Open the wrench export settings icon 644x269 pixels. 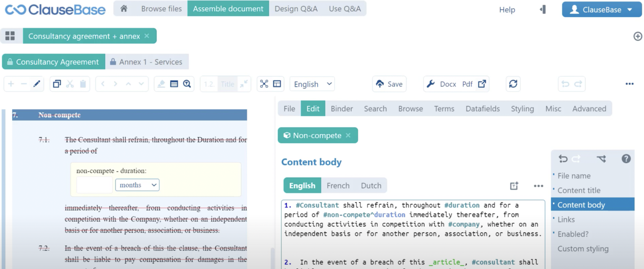click(x=431, y=84)
